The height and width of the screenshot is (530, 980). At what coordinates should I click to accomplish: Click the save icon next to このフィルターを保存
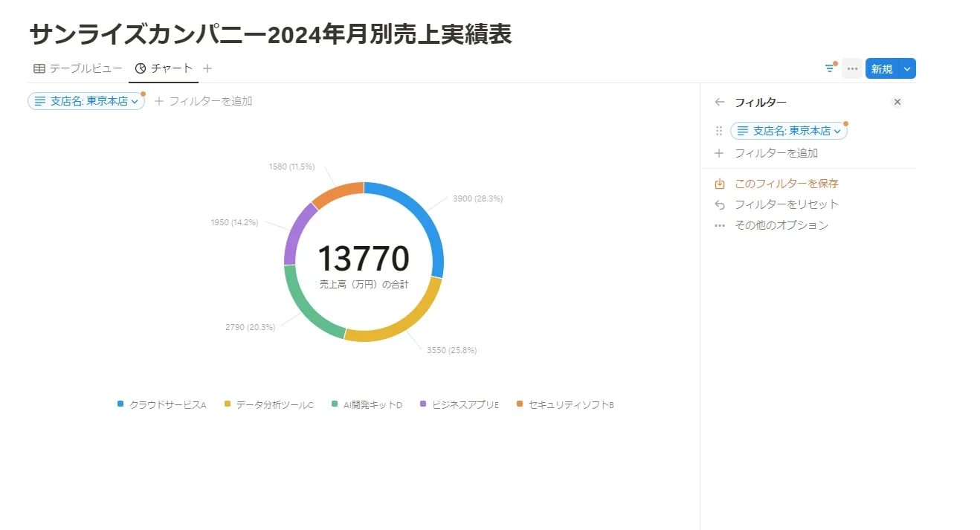(x=719, y=184)
